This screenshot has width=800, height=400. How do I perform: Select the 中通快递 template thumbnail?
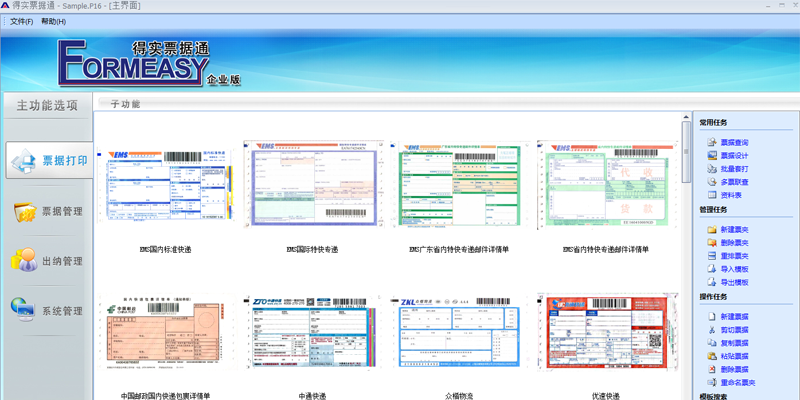(x=313, y=332)
